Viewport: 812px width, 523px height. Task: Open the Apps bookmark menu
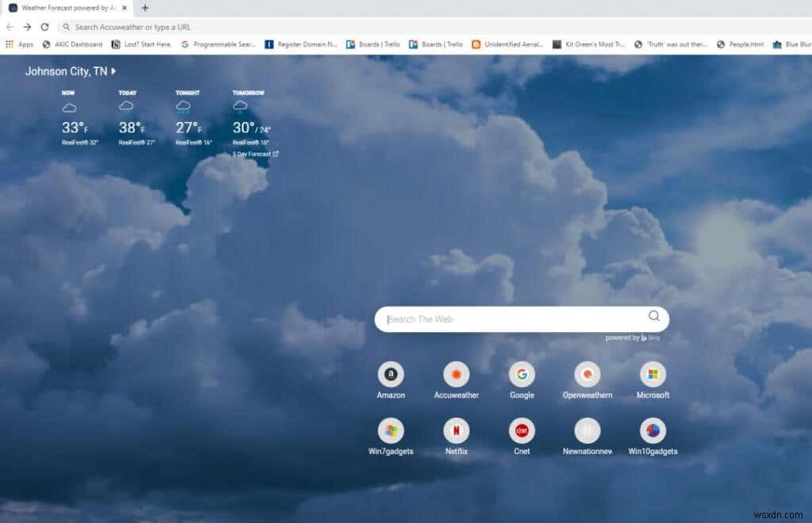coord(21,44)
